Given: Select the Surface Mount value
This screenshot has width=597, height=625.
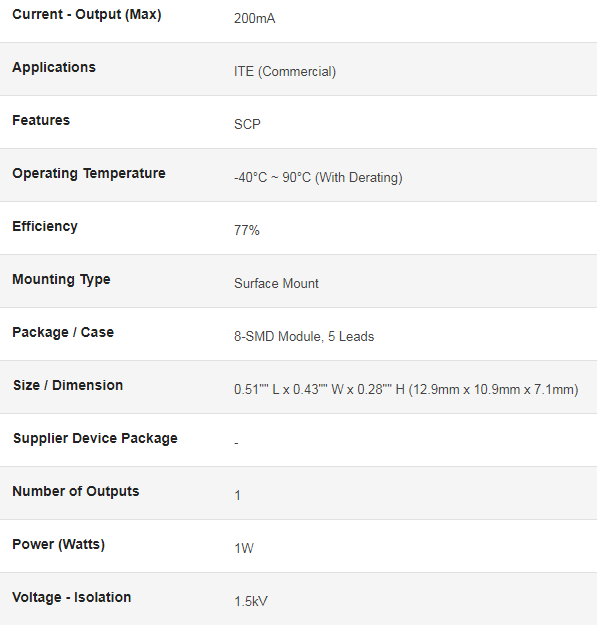Looking at the screenshot, I should (x=276, y=283).
